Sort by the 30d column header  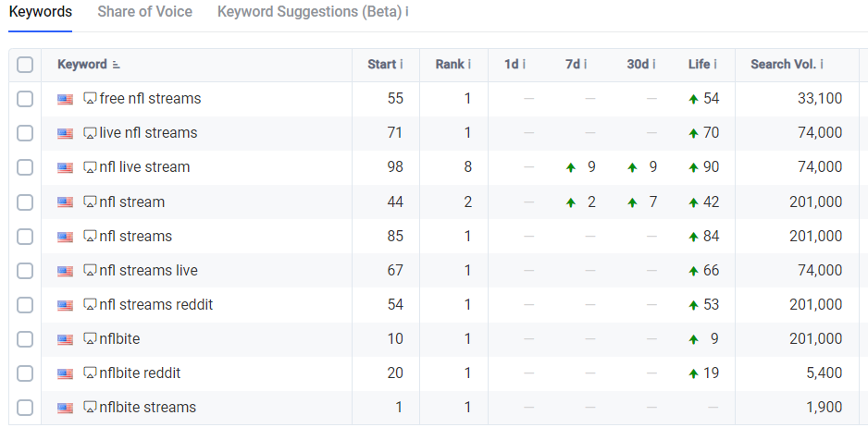[638, 64]
